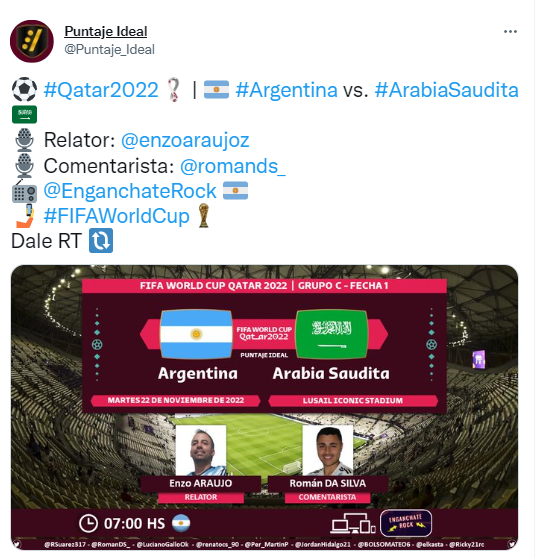Screen dimensions: 535x558
Task: Open the #Argentina hashtag
Action: coord(287,90)
